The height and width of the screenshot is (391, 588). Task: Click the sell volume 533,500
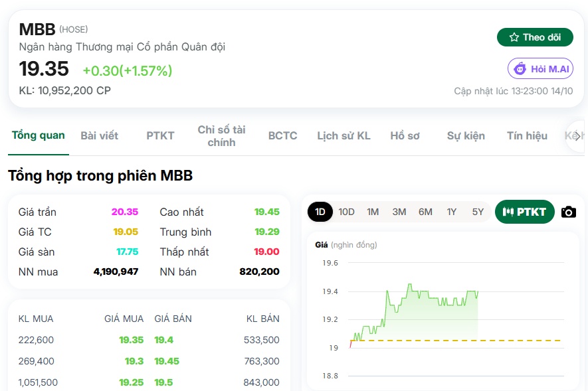click(x=261, y=340)
